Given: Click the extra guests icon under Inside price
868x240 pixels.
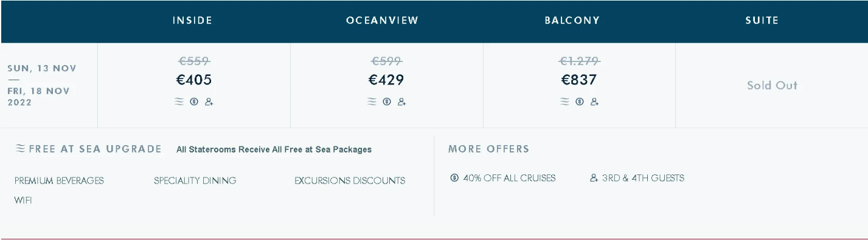Looking at the screenshot, I should [x=209, y=102].
